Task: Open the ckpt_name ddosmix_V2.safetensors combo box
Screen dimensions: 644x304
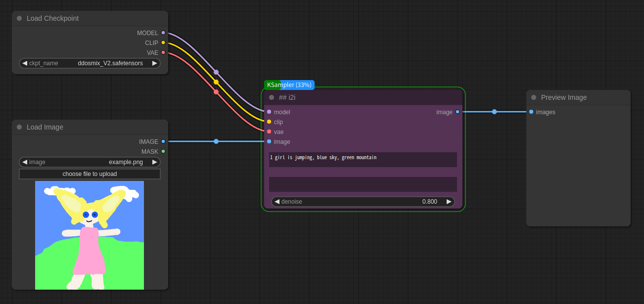Action: [90, 63]
